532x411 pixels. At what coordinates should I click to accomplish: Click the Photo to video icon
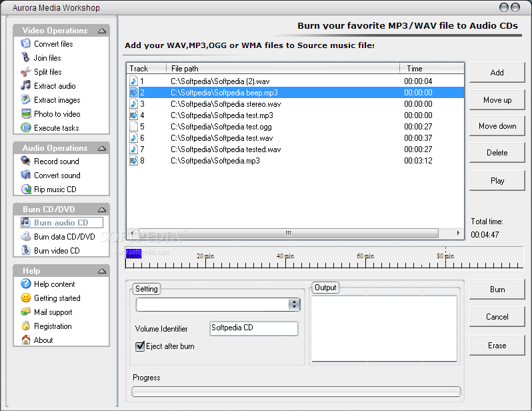pos(26,113)
